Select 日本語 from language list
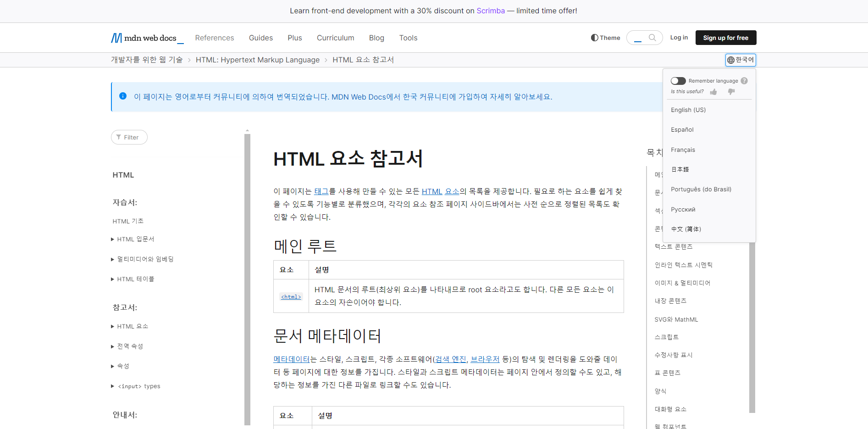The width and height of the screenshot is (868, 429). click(680, 169)
